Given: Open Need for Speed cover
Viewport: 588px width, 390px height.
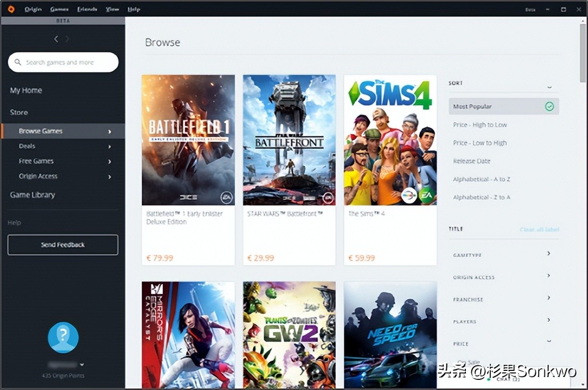Looking at the screenshot, I should (x=391, y=335).
